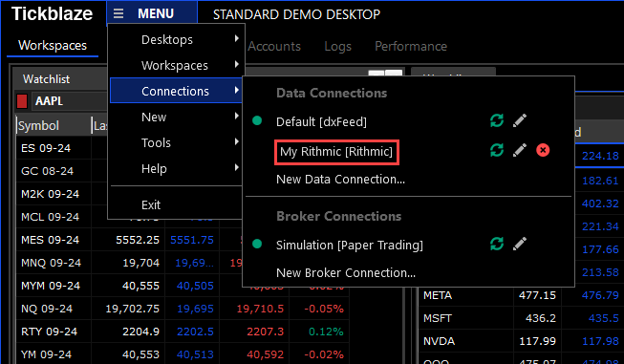Reconnect the My Rithmic data connection
Image resolution: width=624 pixels, height=364 pixels.
(497, 150)
